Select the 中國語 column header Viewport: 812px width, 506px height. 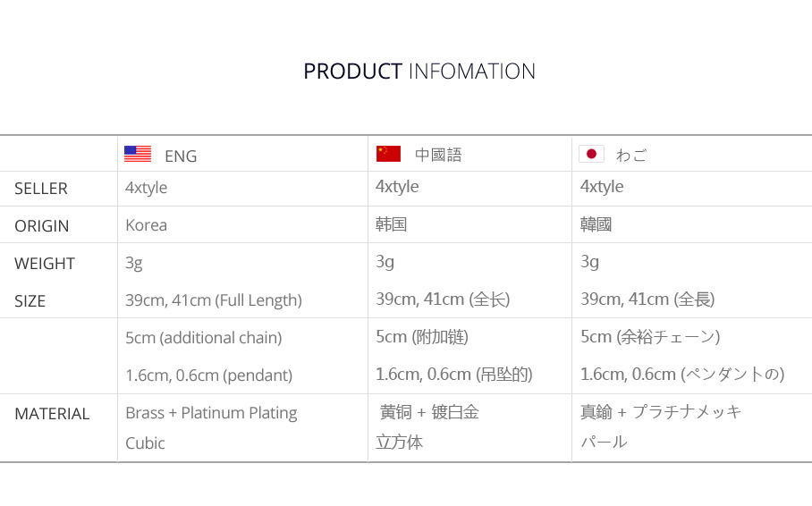click(438, 155)
